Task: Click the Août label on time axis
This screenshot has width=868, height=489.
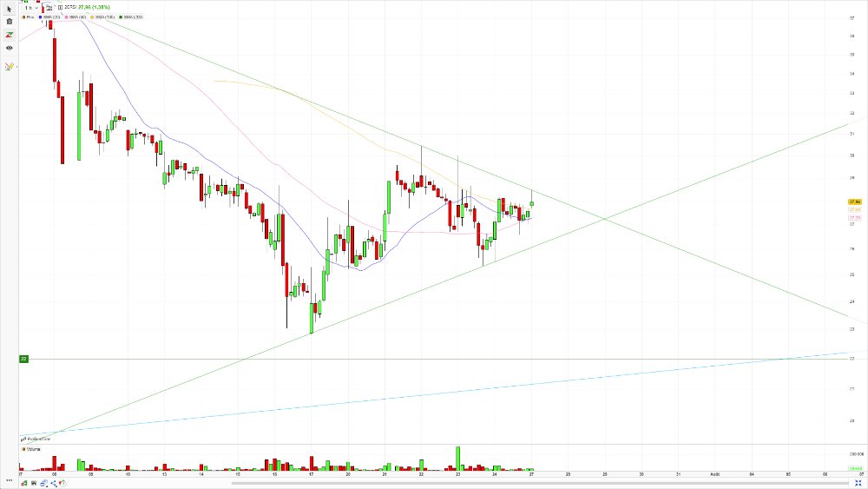Action: click(715, 474)
